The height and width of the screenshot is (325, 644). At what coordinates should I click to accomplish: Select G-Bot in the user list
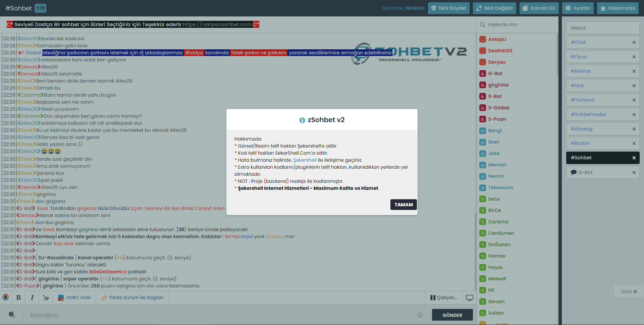coord(517,73)
